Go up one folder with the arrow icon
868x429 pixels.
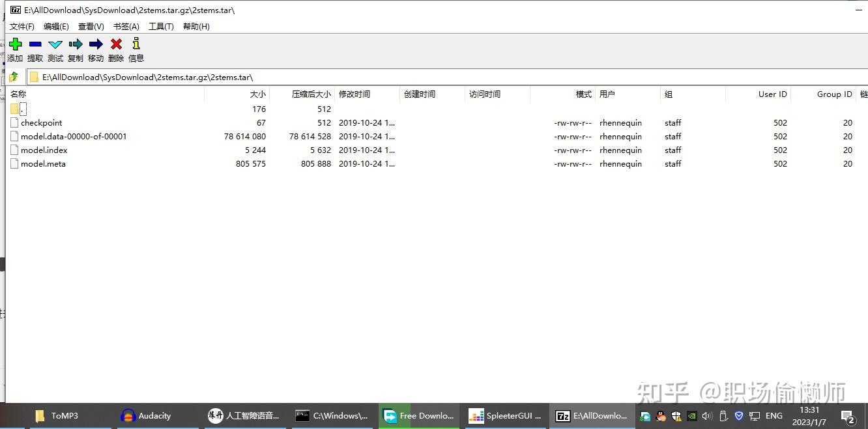13,76
